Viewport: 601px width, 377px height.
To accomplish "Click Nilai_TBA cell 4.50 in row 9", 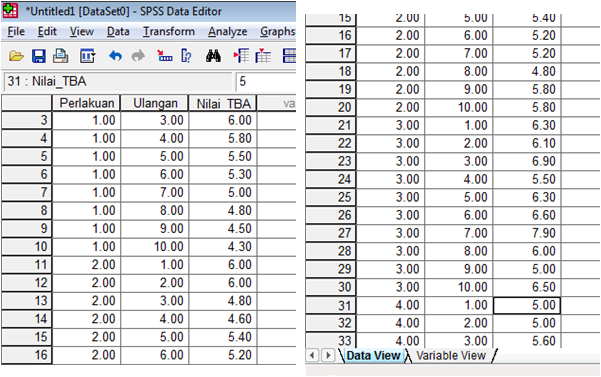I will (x=223, y=228).
